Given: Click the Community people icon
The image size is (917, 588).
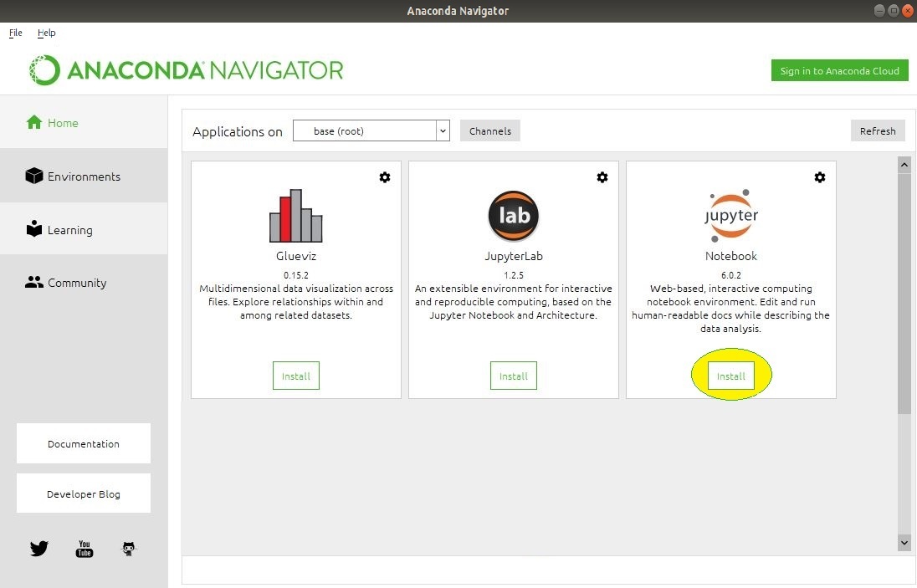Looking at the screenshot, I should click(x=34, y=283).
